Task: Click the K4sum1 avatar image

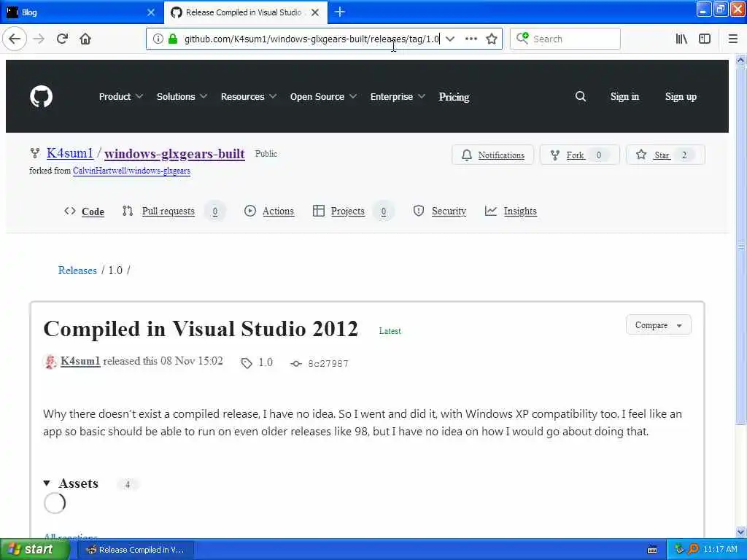Action: pos(50,362)
